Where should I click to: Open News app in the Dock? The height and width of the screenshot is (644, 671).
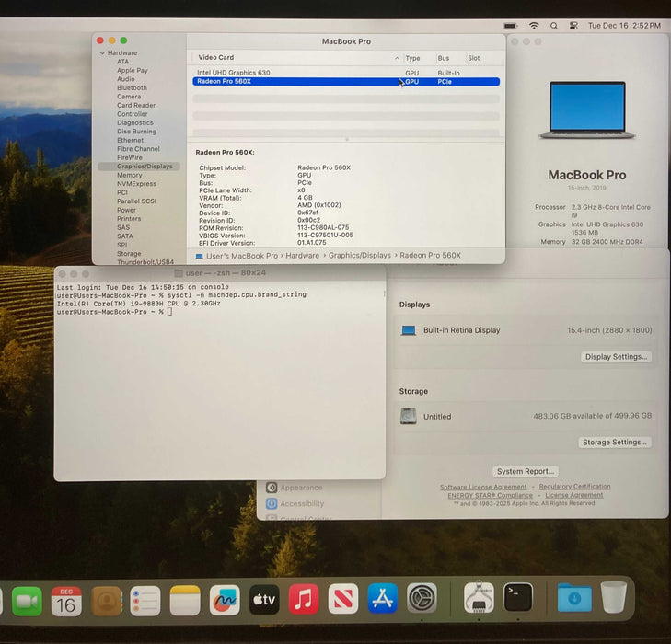point(342,599)
